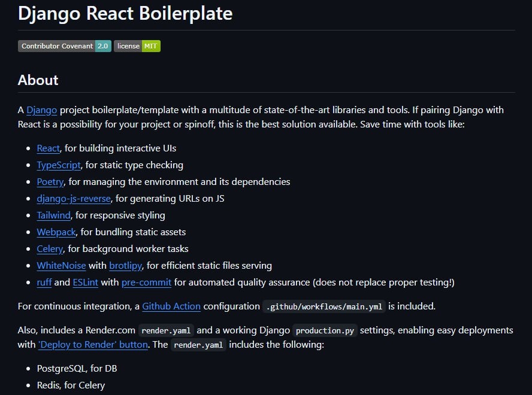
Task: Open the Django link in About paragraph
Action: tap(42, 110)
